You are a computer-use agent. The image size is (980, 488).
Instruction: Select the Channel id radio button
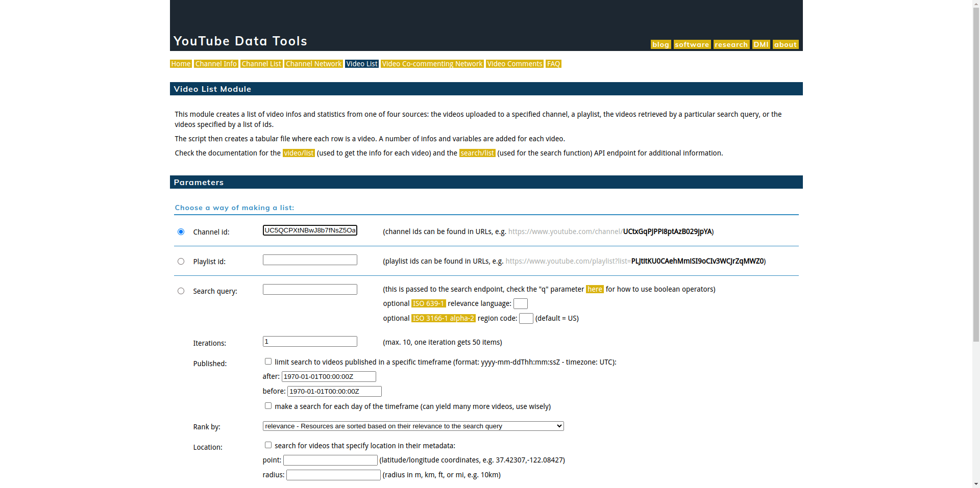[x=180, y=232]
